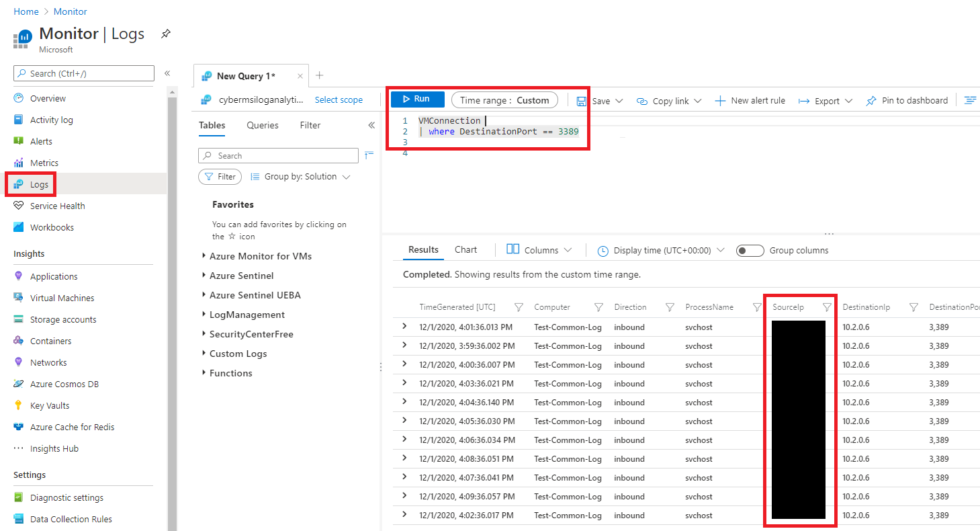The width and height of the screenshot is (980, 531).
Task: Open Key Vaults insights
Action: coord(50,405)
